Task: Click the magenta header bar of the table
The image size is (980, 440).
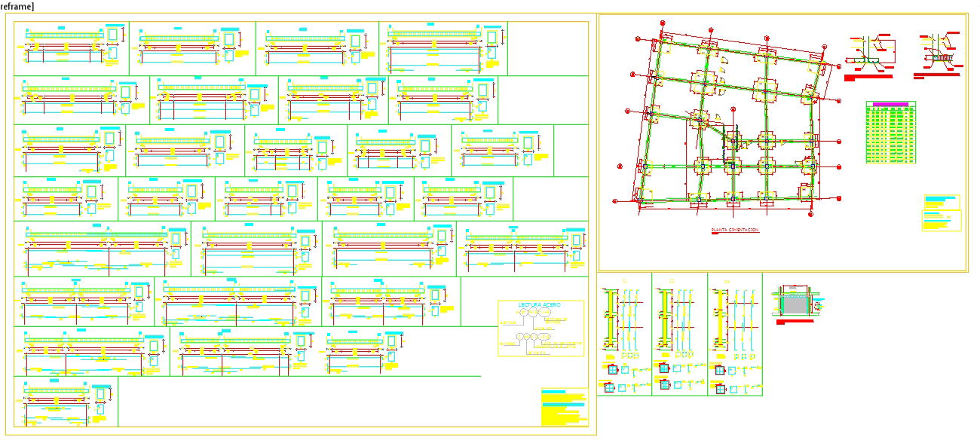Action: coord(890,105)
